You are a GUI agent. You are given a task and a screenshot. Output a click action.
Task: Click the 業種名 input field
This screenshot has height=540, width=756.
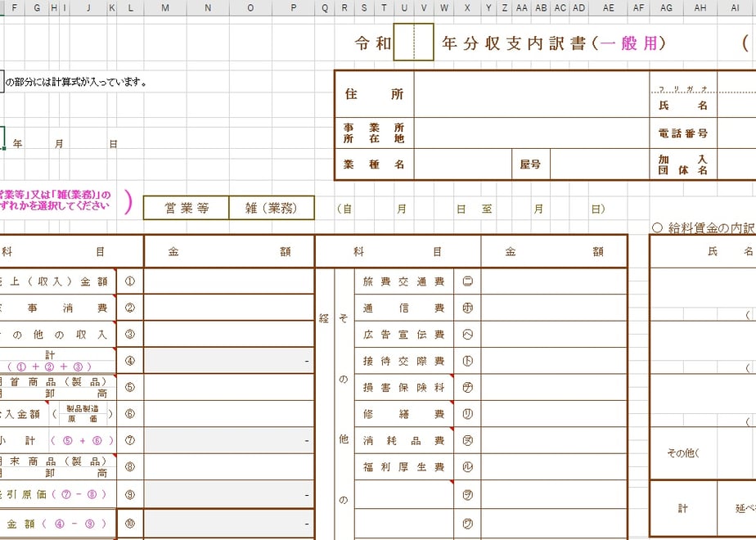point(463,164)
